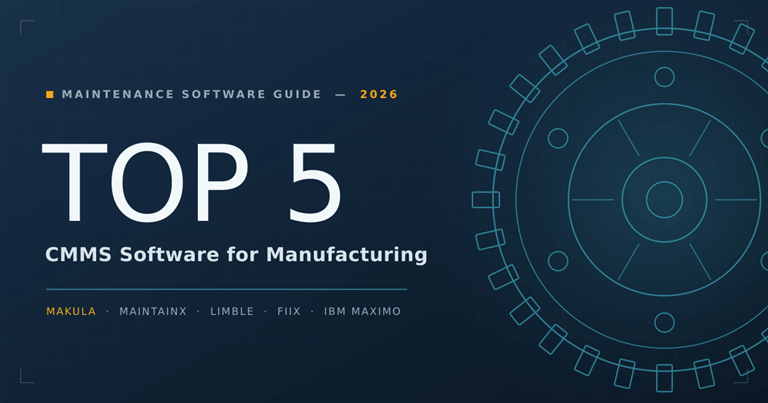Select the "IBM MAXIMO" label
The height and width of the screenshot is (403, 768).
362,311
